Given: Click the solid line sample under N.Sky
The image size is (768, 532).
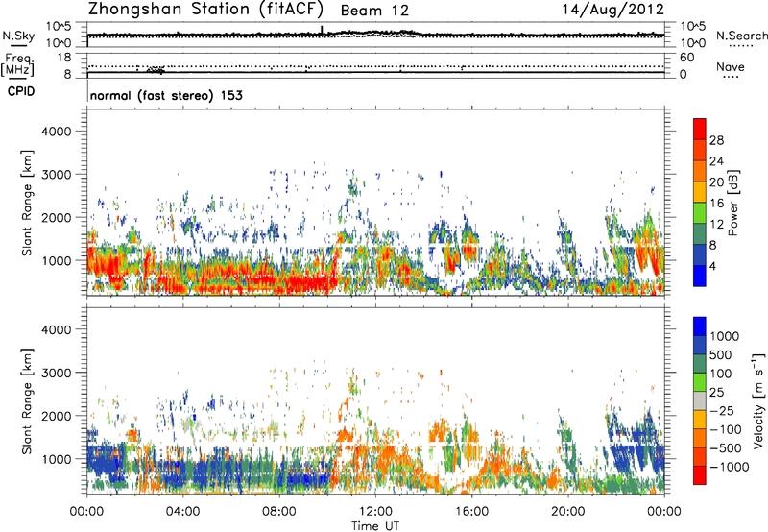Looking at the screenshot, I should (18, 46).
